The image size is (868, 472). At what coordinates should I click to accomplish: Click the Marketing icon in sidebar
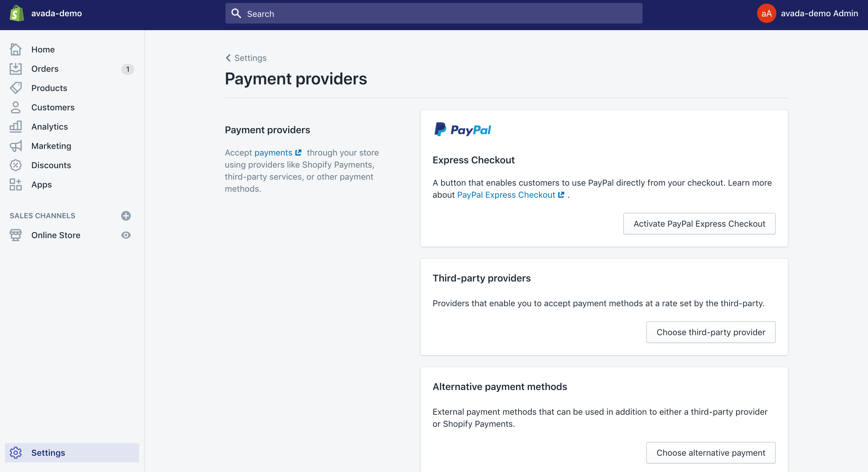click(16, 146)
